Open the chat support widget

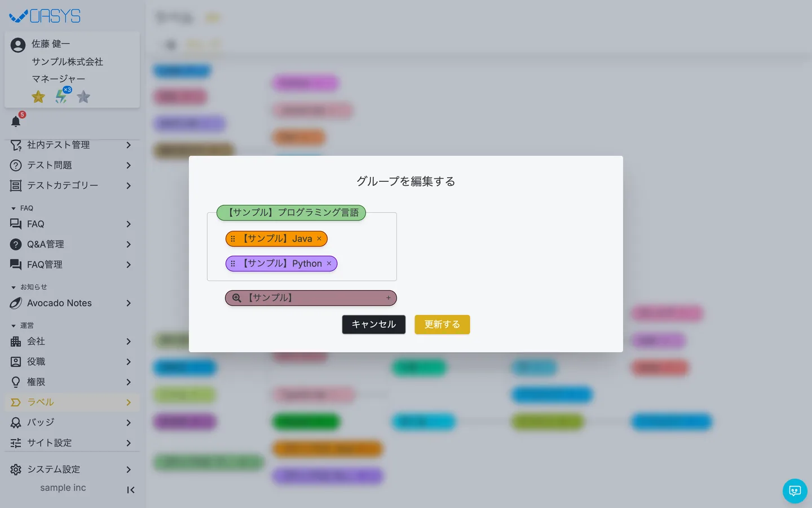(x=795, y=491)
